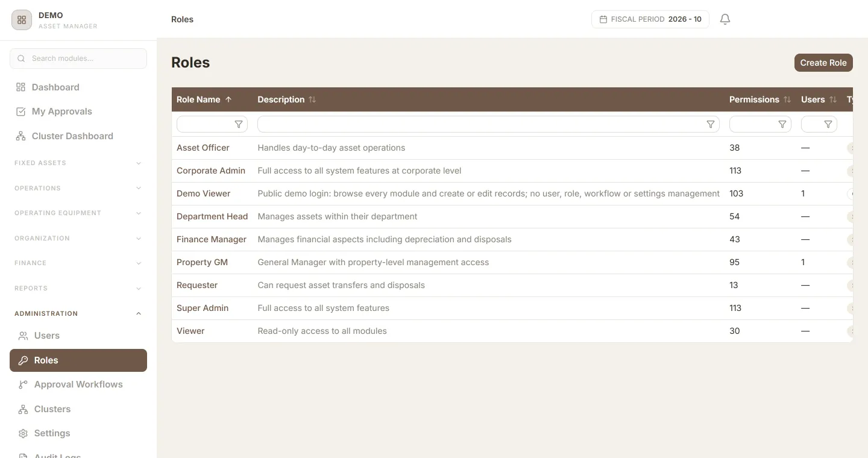Sort by Permissions using its sort icon

pyautogui.click(x=787, y=99)
